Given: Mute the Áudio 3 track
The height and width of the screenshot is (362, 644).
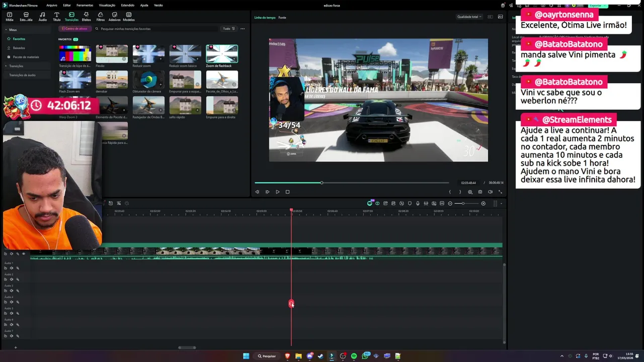Looking at the screenshot, I should (x=12, y=291).
